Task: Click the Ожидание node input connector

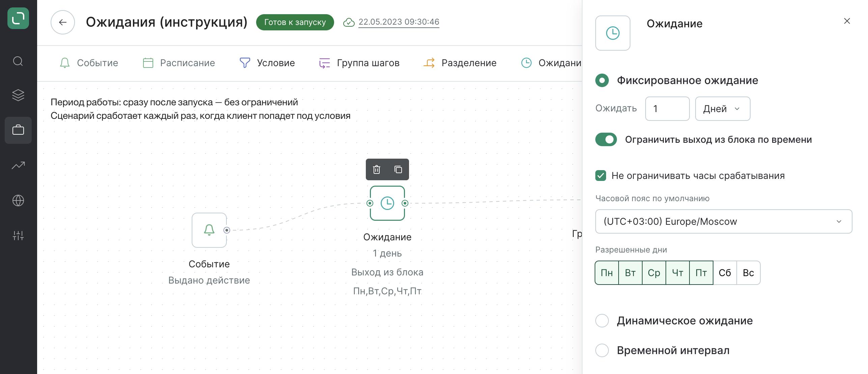Action: pyautogui.click(x=370, y=203)
